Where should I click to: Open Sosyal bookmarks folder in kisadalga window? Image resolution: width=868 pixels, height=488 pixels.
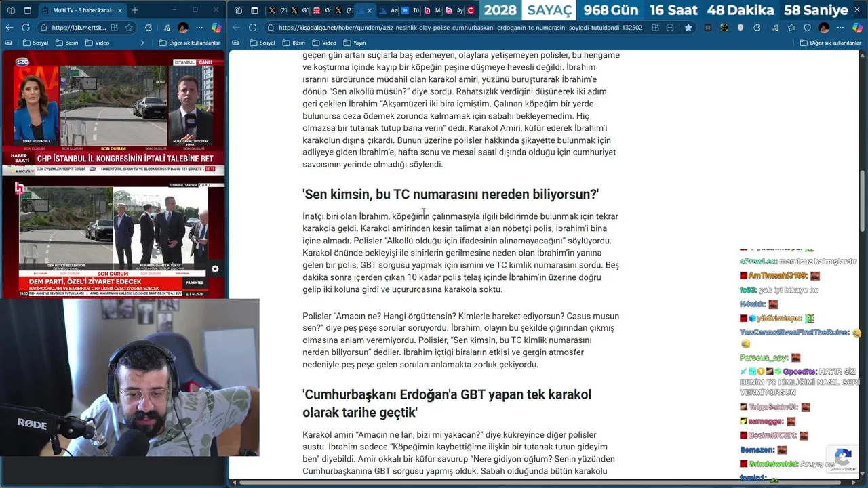[x=262, y=43]
